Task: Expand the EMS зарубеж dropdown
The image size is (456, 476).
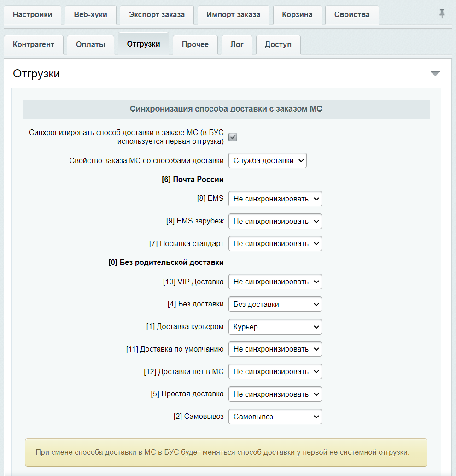Action: coord(275,222)
